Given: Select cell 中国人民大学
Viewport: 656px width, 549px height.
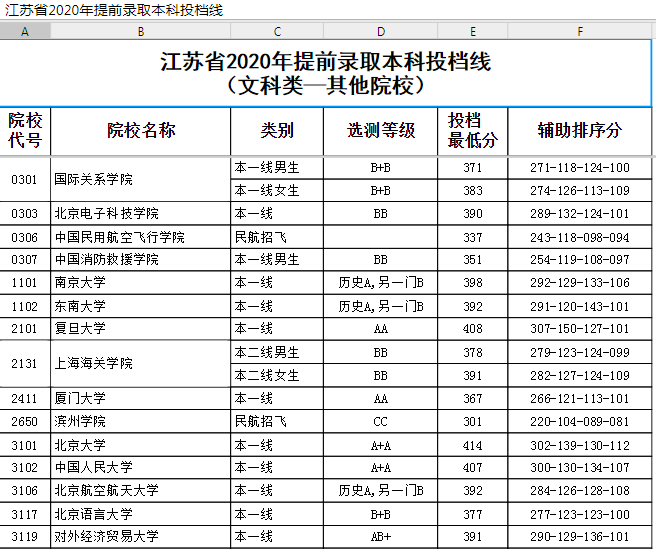Looking at the screenshot, I should tap(141, 467).
